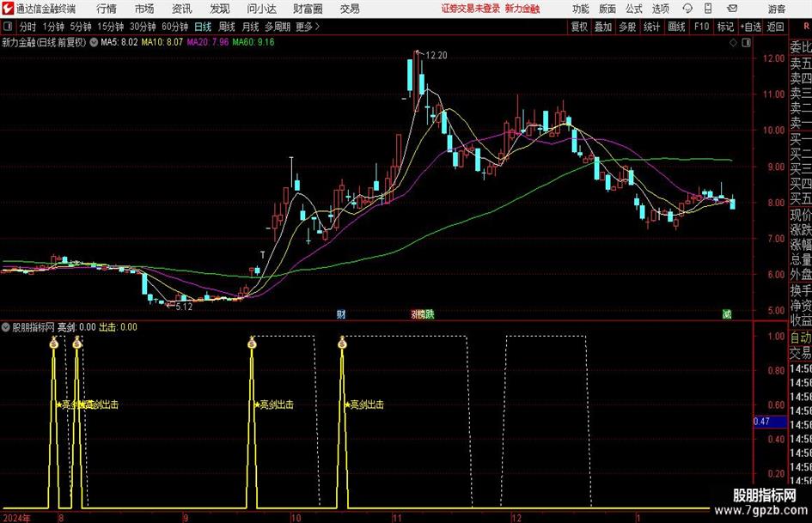Open the 版面 menu

607,9
